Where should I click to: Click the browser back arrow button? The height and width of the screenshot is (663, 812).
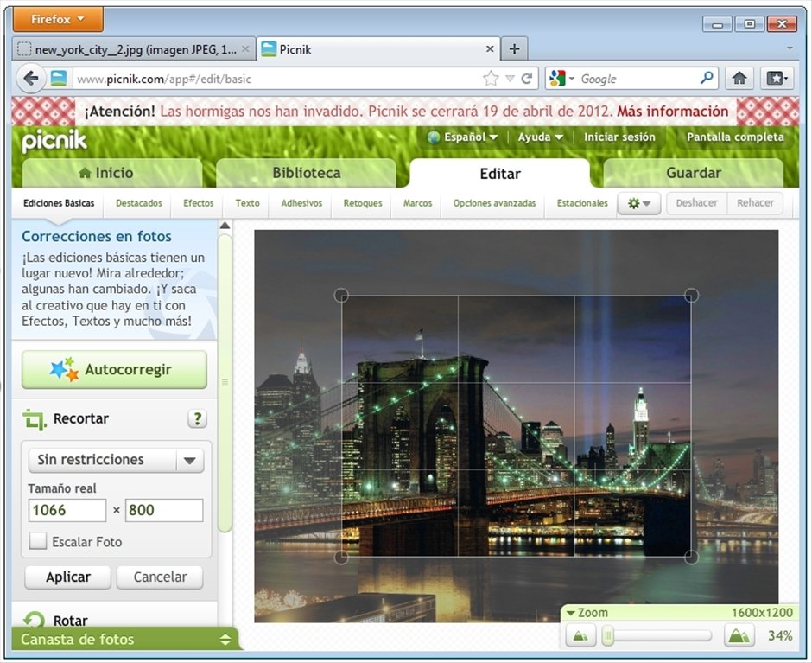tap(30, 79)
